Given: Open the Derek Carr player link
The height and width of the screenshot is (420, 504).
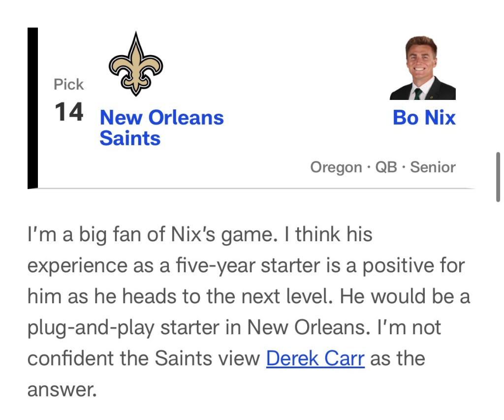Looking at the screenshot, I should [315, 358].
